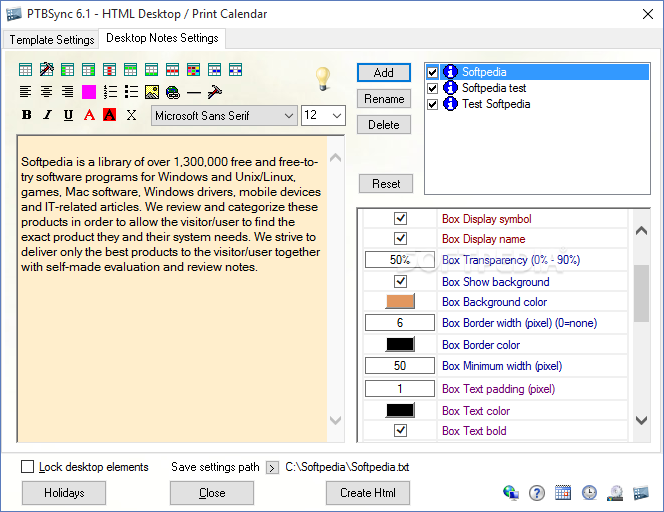Screen dimensions: 664x512
Task: Insert a picture into the note
Action: [x=152, y=92]
